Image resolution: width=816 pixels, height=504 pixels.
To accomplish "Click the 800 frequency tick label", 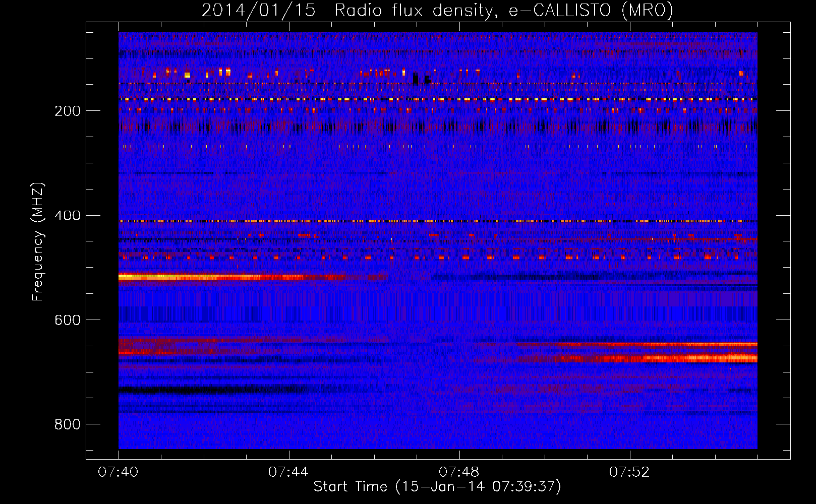I will click(x=68, y=425).
